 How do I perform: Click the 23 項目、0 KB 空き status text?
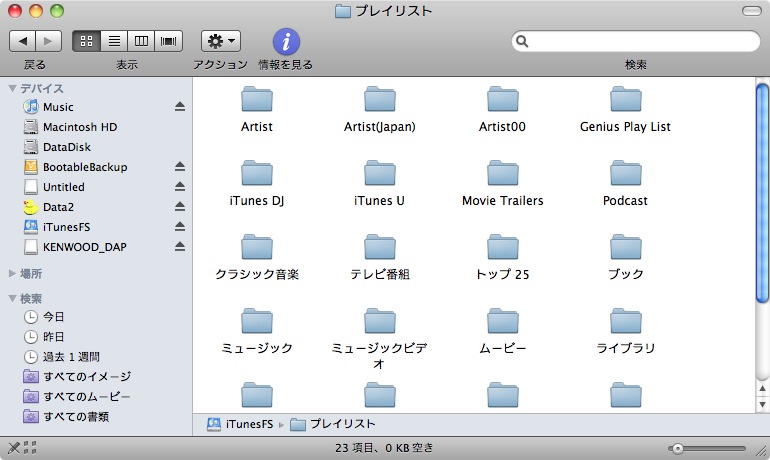click(385, 448)
